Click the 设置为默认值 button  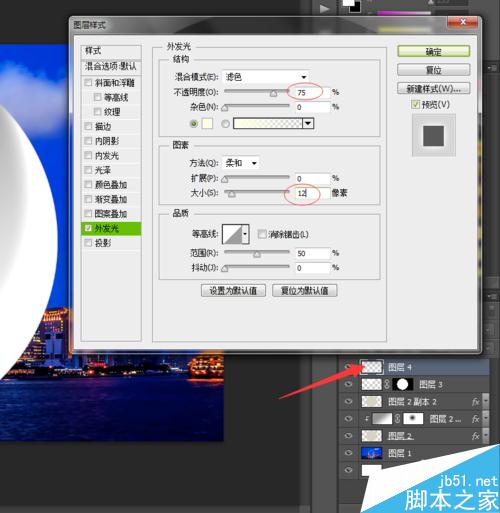[233, 290]
